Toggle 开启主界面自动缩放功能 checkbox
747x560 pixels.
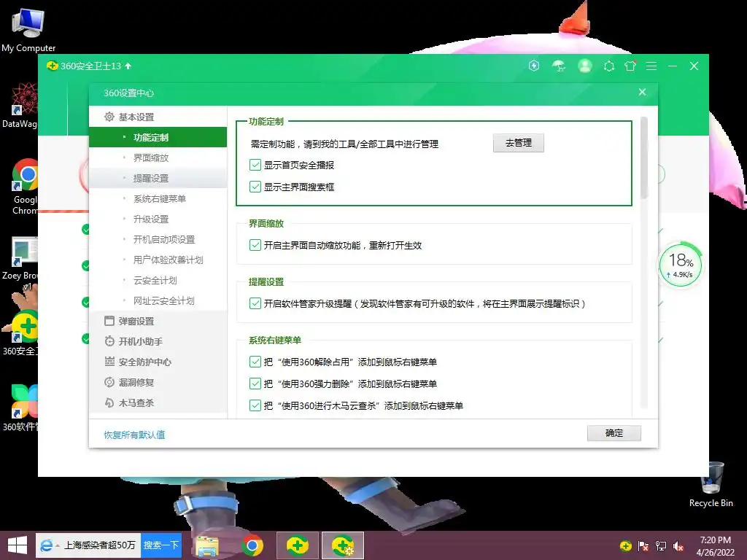click(255, 245)
